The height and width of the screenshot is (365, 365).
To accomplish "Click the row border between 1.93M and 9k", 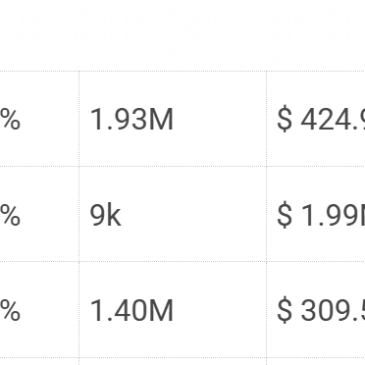I will click(173, 166).
